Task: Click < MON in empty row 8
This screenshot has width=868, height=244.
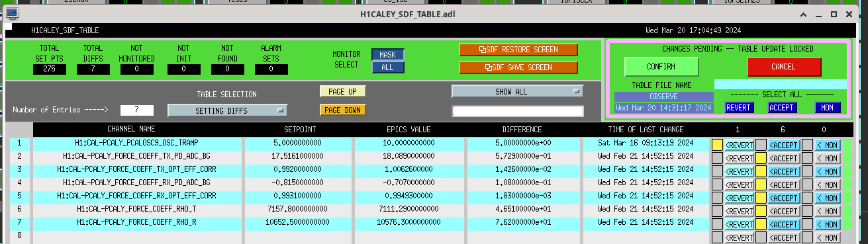Action: pyautogui.click(x=828, y=237)
